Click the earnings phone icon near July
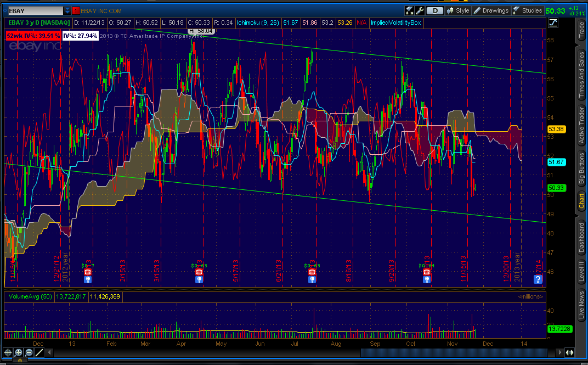588x365 pixels. click(x=312, y=272)
